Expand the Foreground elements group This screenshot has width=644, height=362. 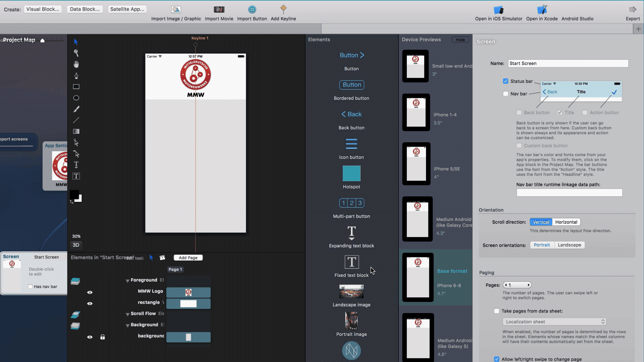click(x=127, y=280)
